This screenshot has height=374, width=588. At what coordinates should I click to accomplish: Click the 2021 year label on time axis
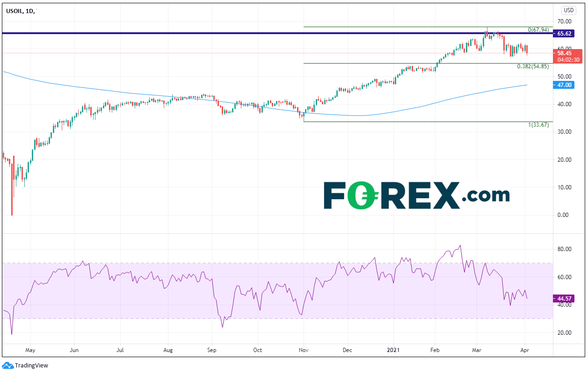click(393, 349)
